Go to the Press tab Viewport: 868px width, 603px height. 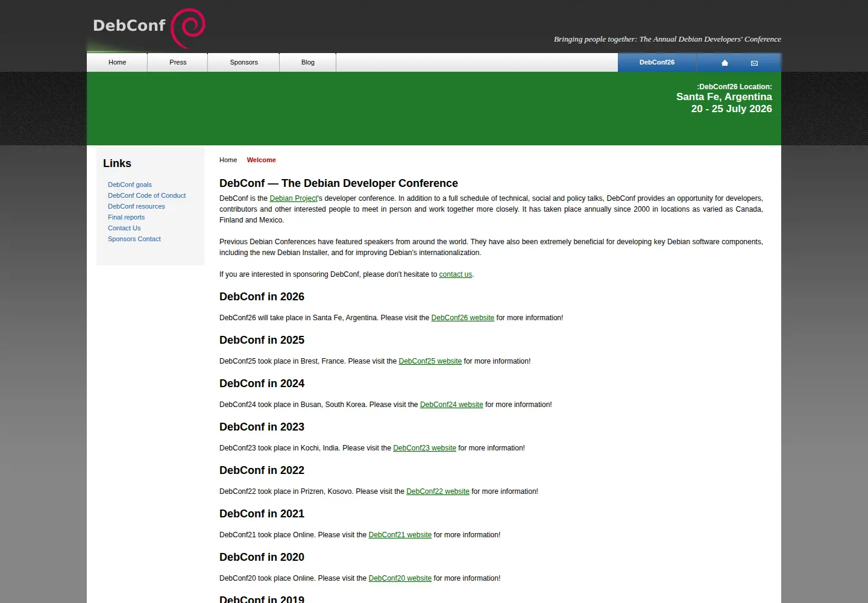(x=178, y=62)
